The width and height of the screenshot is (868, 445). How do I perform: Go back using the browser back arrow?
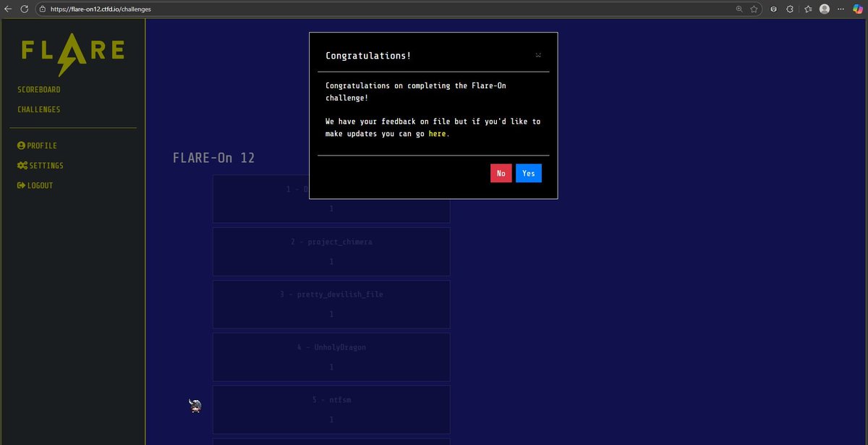click(8, 9)
